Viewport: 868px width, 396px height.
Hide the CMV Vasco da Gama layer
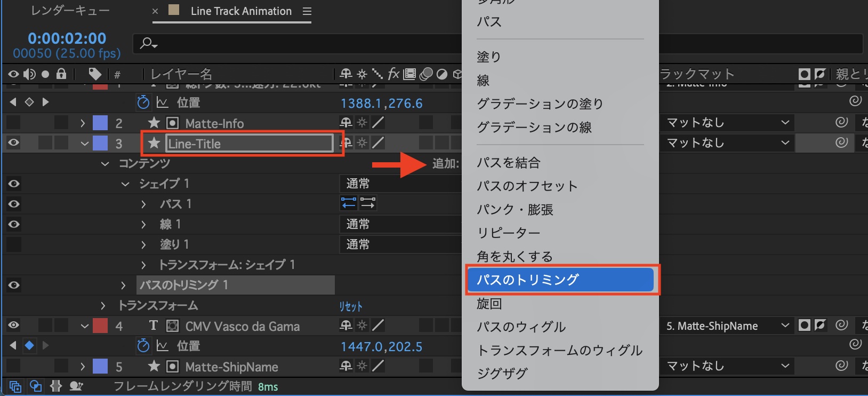click(x=14, y=326)
